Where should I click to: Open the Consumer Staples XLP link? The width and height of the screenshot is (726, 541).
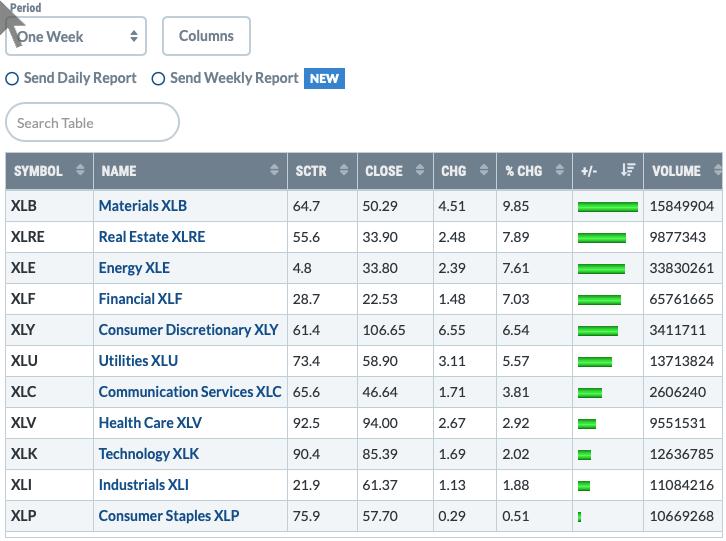[x=169, y=516]
